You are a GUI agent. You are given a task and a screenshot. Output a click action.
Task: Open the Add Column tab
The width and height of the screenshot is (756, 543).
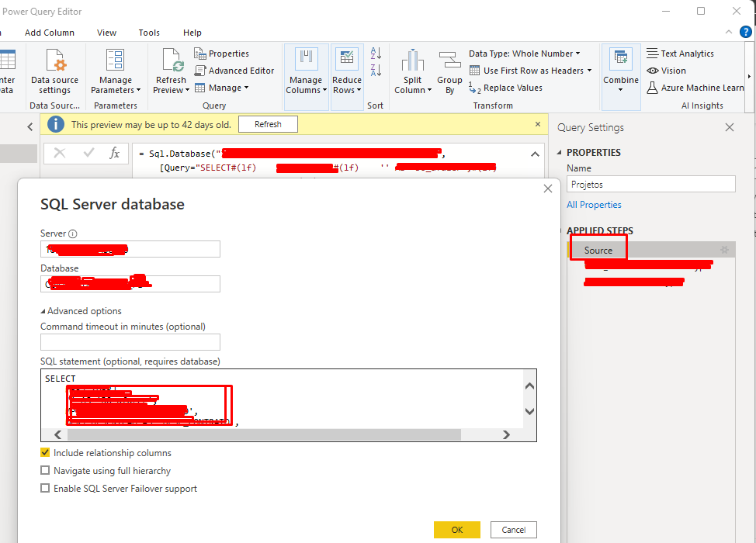[x=50, y=33]
